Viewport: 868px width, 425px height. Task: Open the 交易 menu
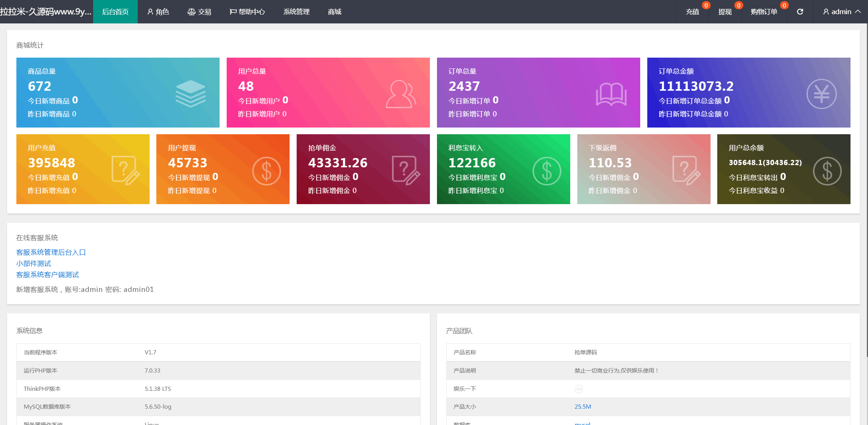click(x=200, y=12)
